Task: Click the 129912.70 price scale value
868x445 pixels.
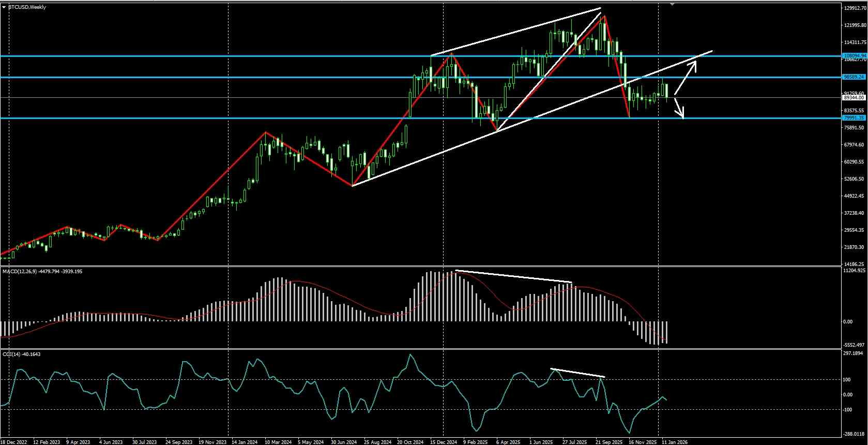Action: click(x=855, y=8)
